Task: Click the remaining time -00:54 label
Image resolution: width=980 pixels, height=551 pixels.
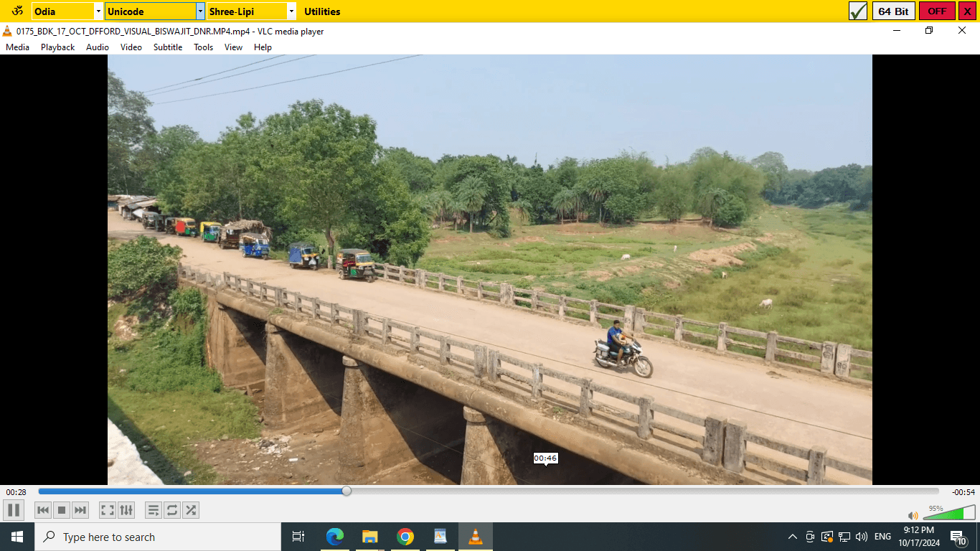Action: pos(963,492)
